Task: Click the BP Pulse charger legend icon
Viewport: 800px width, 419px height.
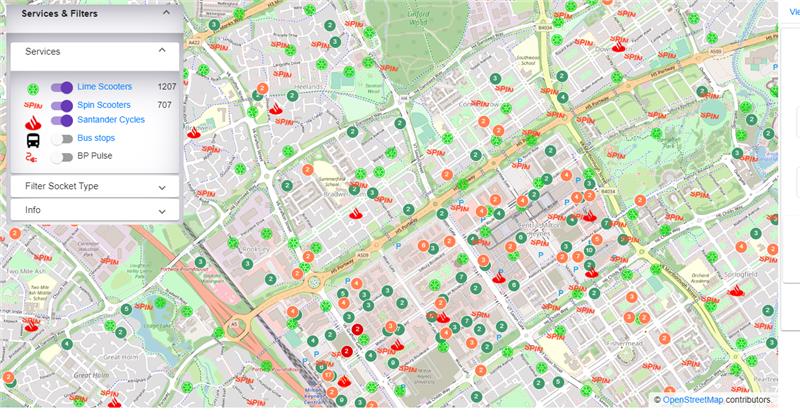Action: [32, 157]
